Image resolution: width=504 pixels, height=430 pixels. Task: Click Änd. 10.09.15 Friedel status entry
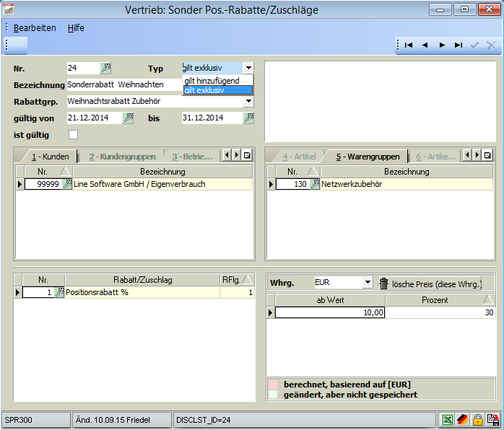pyautogui.click(x=122, y=420)
